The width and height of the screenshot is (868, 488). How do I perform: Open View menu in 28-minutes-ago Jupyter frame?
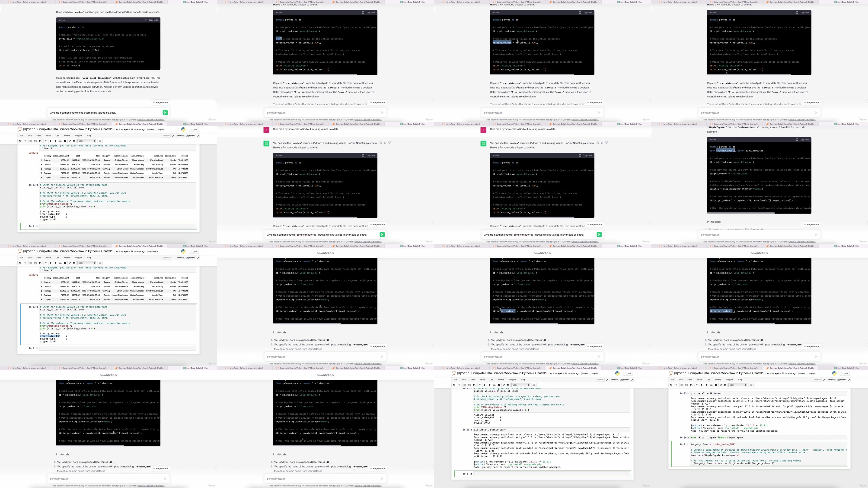pos(39,258)
